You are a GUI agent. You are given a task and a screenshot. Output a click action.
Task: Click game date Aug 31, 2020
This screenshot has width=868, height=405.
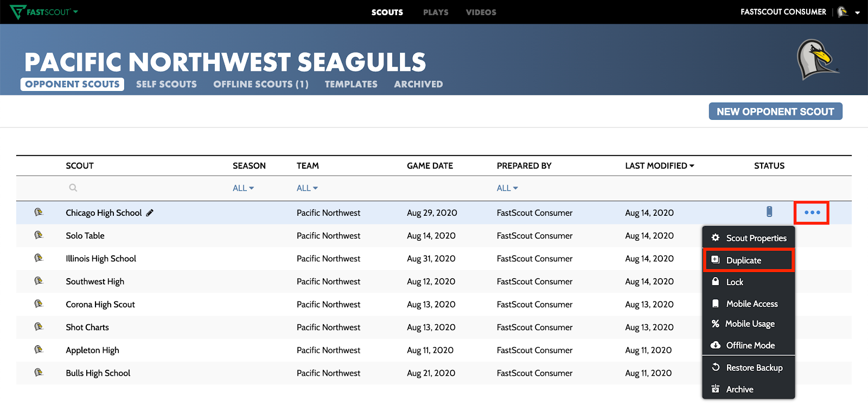[431, 259]
